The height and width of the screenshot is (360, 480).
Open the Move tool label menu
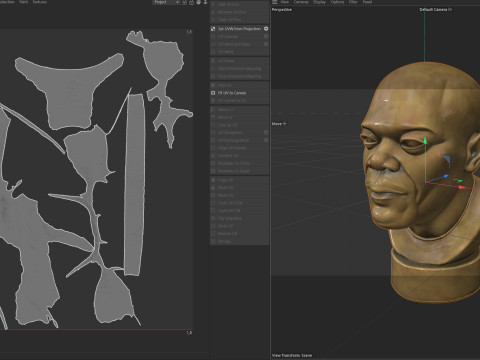coord(279,124)
